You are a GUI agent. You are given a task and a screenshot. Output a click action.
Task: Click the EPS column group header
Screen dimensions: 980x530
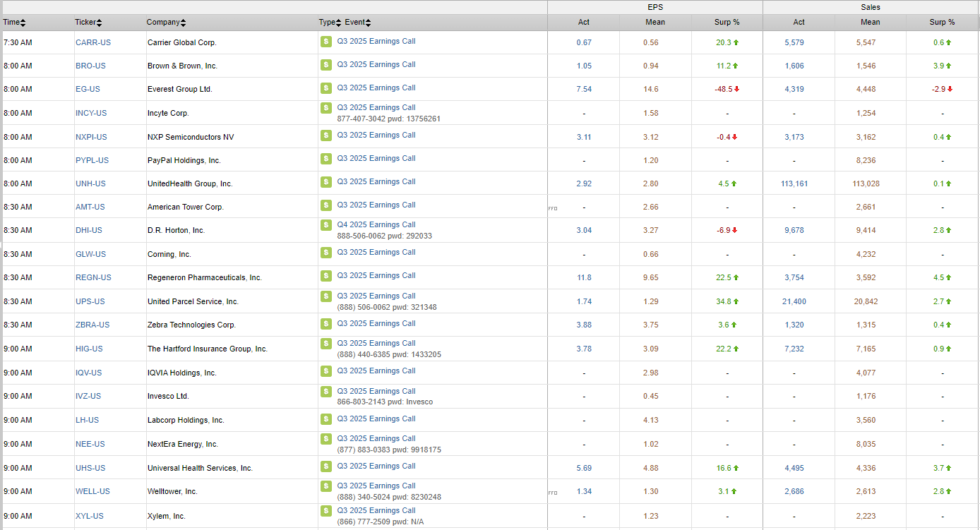pyautogui.click(x=655, y=7)
